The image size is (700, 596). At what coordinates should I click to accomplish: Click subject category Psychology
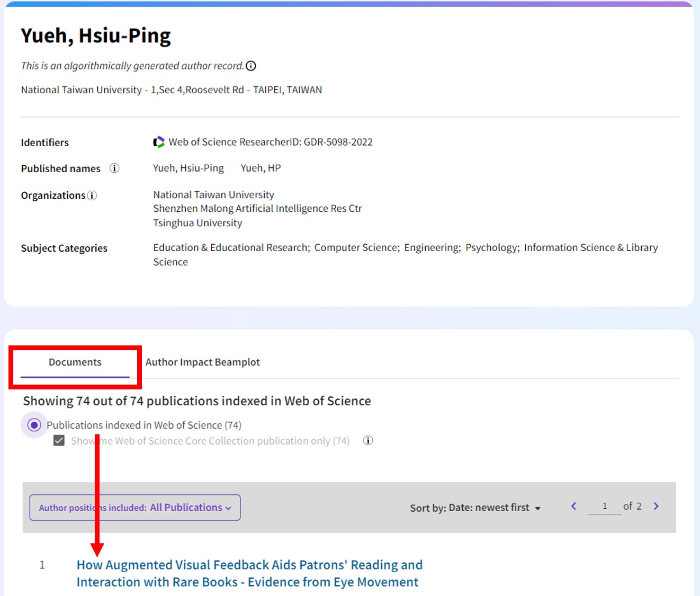click(x=492, y=247)
